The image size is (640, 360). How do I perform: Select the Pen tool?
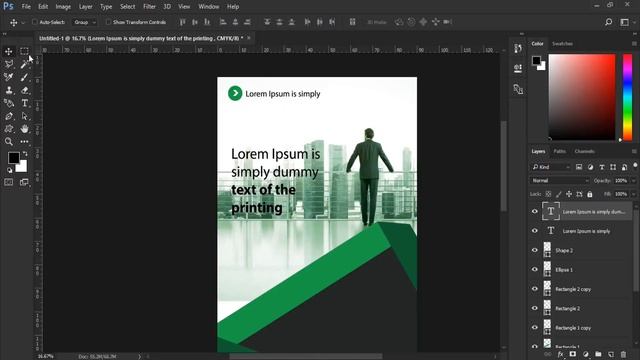[x=8, y=116]
